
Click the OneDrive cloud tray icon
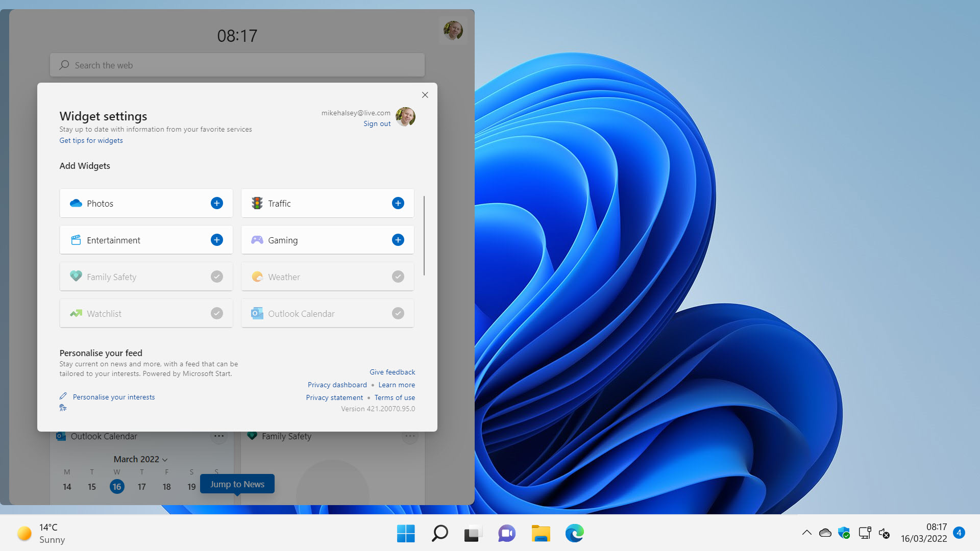click(x=825, y=533)
